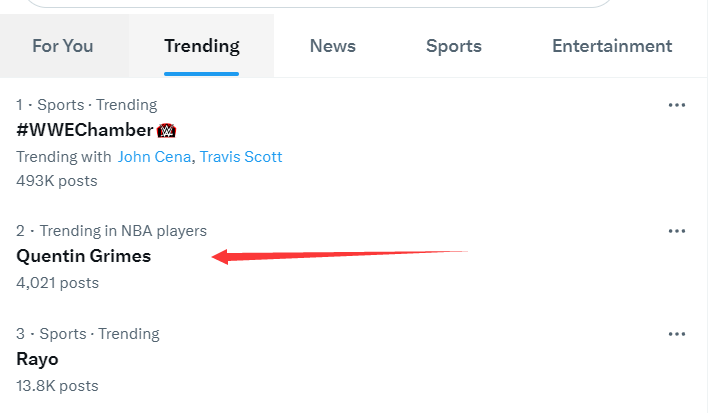
Task: Switch to the Entertainment tab
Action: (612, 46)
